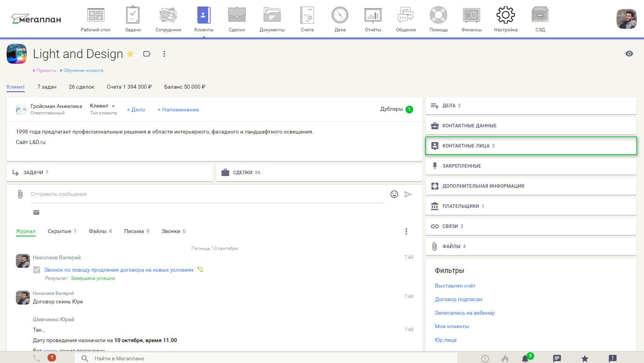
Task: Open link Звонок по поводу продления договора
Action: [119, 270]
